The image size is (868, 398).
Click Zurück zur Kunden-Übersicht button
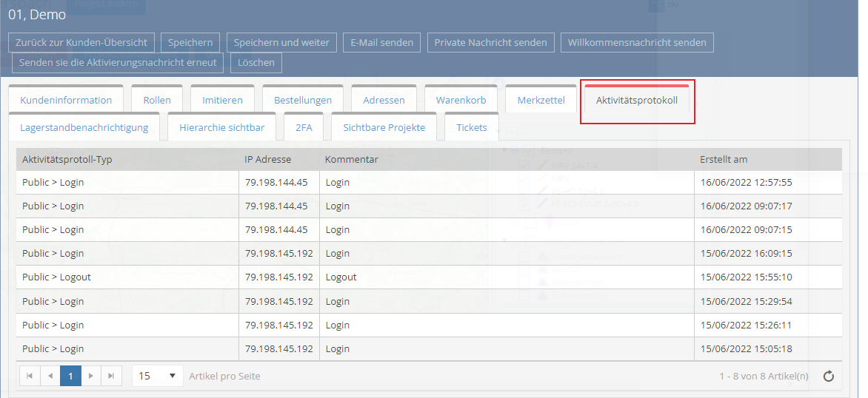tap(81, 42)
